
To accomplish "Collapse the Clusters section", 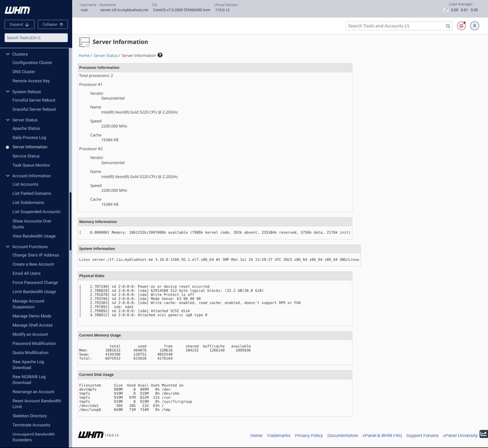I will point(8,54).
